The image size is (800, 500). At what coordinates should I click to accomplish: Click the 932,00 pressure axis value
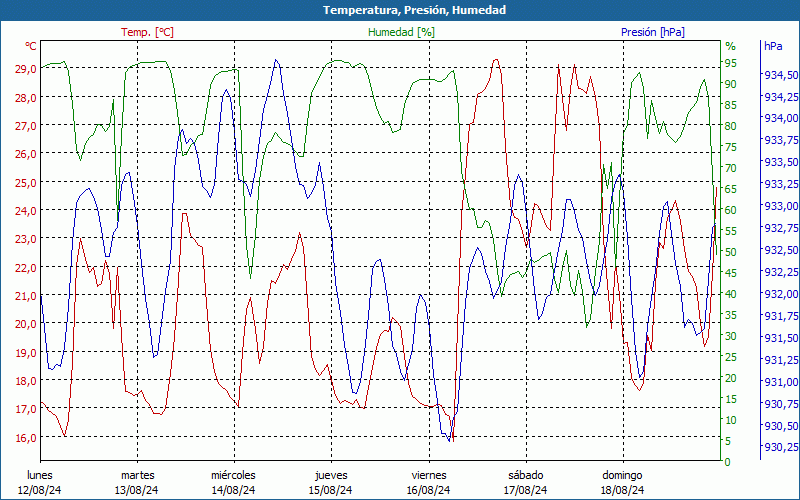781,293
